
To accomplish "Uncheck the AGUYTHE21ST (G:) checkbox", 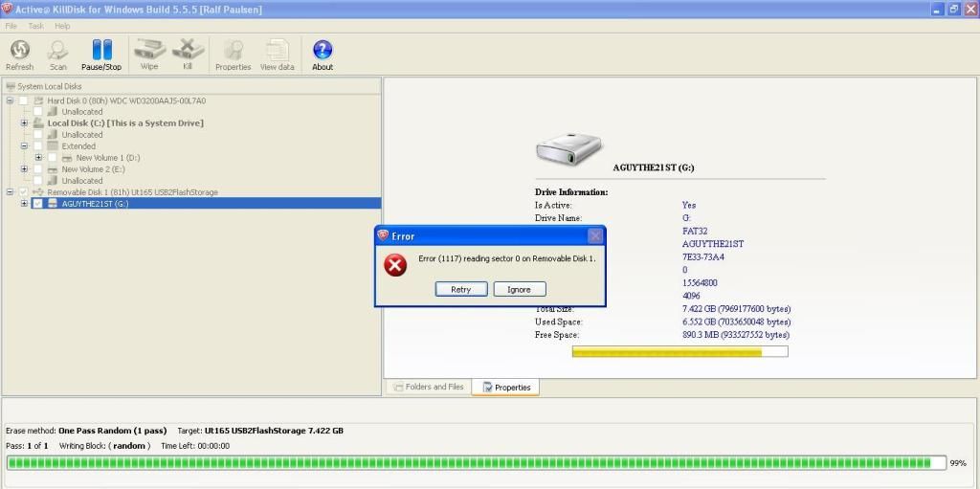I will [x=38, y=204].
